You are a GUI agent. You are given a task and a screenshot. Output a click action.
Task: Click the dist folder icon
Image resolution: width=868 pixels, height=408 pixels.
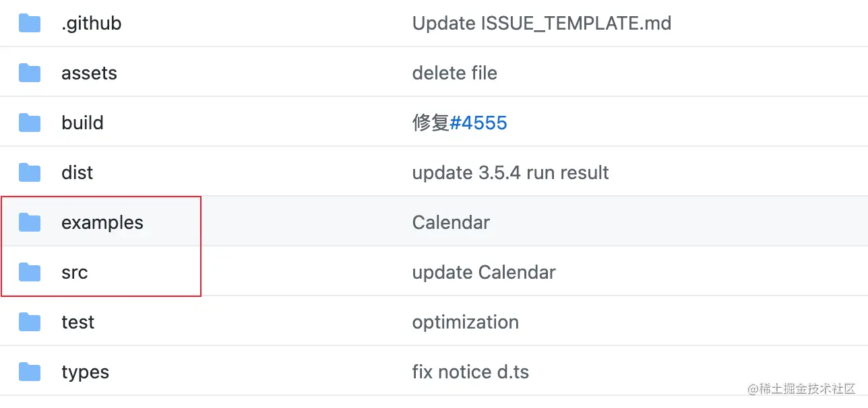pyautogui.click(x=30, y=172)
